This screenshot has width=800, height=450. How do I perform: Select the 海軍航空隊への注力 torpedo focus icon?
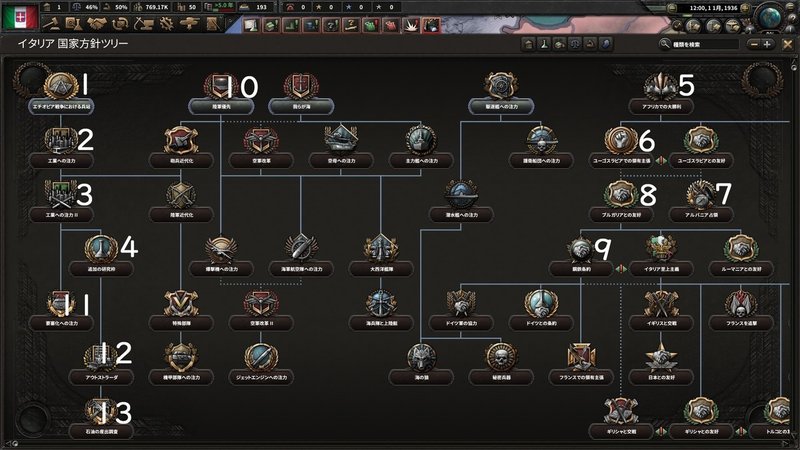pyautogui.click(x=301, y=249)
